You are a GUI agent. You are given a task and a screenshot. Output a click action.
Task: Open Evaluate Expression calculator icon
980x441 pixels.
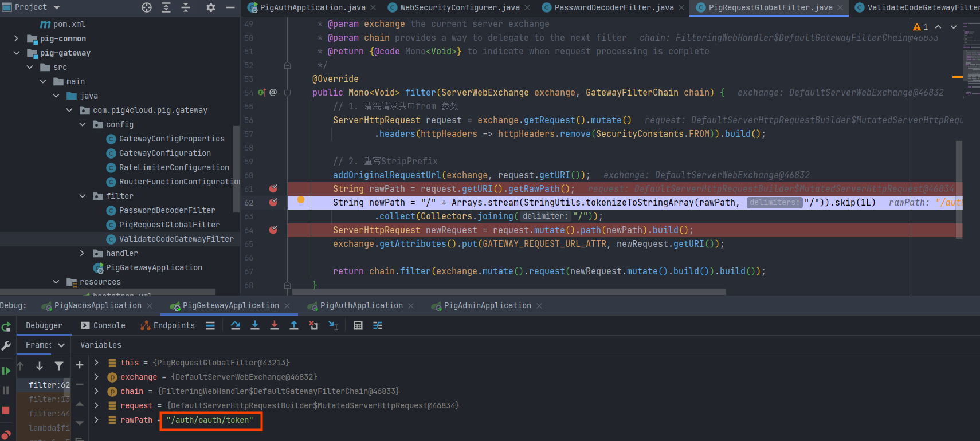358,325
